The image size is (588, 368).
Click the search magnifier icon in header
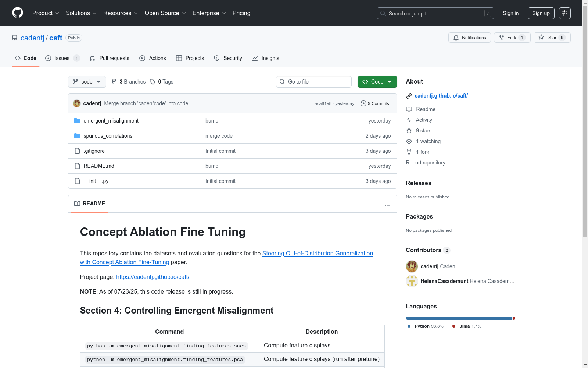(x=383, y=13)
